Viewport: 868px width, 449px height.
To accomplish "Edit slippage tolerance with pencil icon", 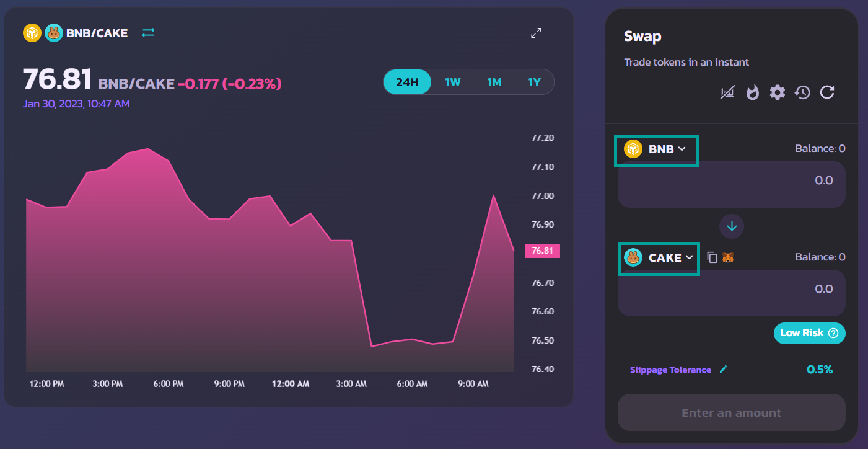I will click(x=723, y=370).
